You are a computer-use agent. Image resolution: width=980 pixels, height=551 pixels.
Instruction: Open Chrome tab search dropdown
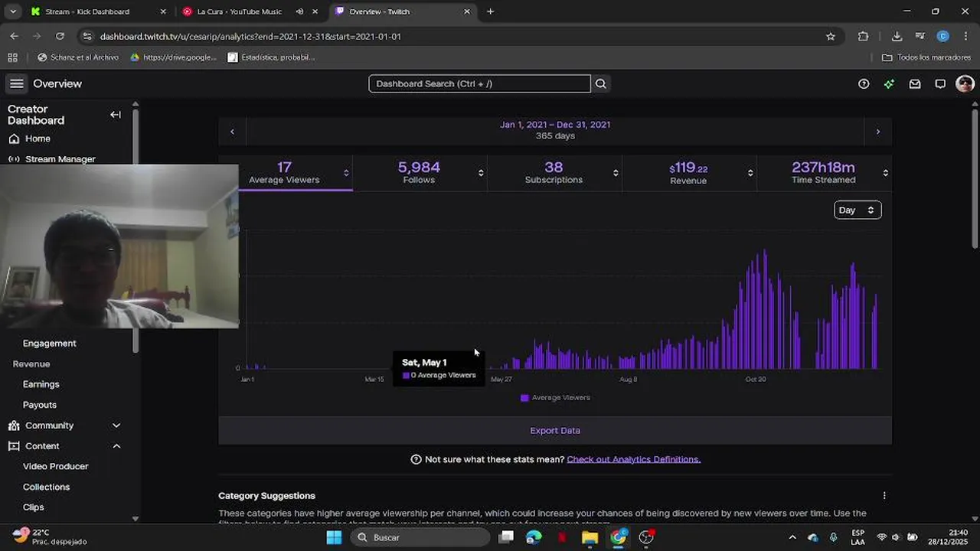click(13, 11)
